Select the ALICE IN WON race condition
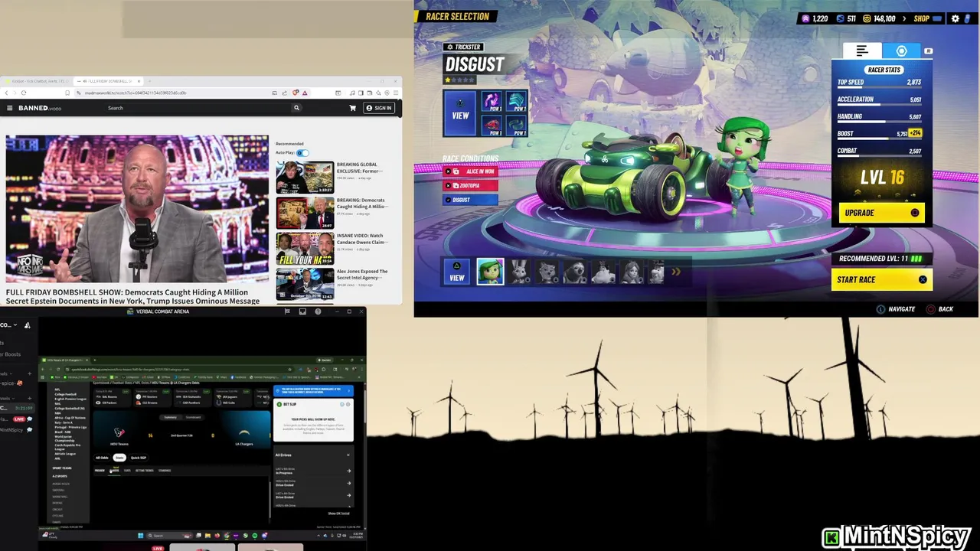Screen dimensions: 980x551 point(471,171)
